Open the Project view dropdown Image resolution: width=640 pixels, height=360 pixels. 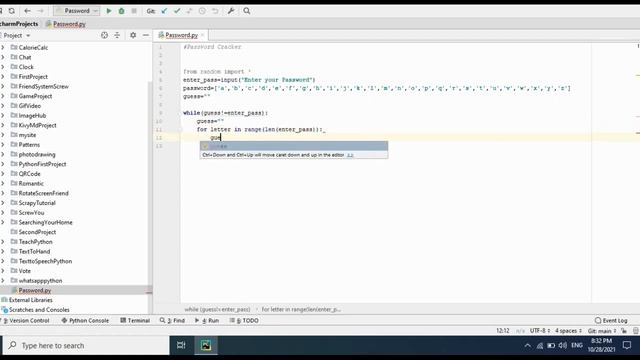pos(17,36)
